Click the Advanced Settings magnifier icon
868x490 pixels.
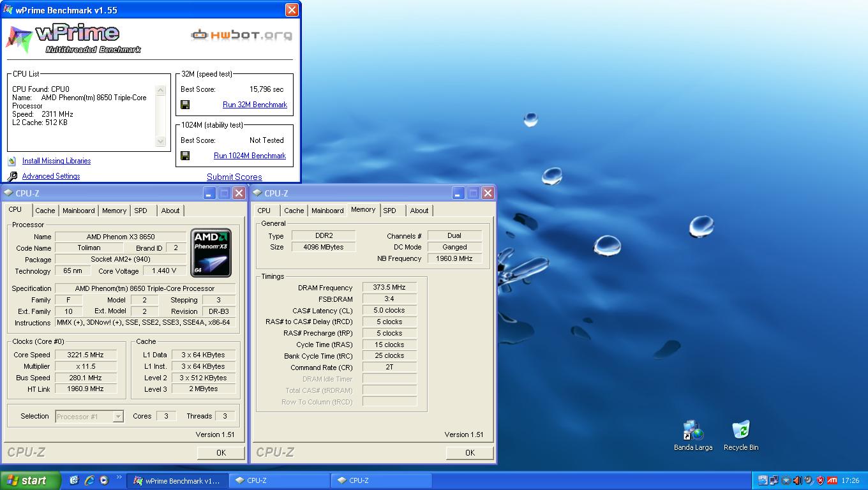tap(12, 176)
